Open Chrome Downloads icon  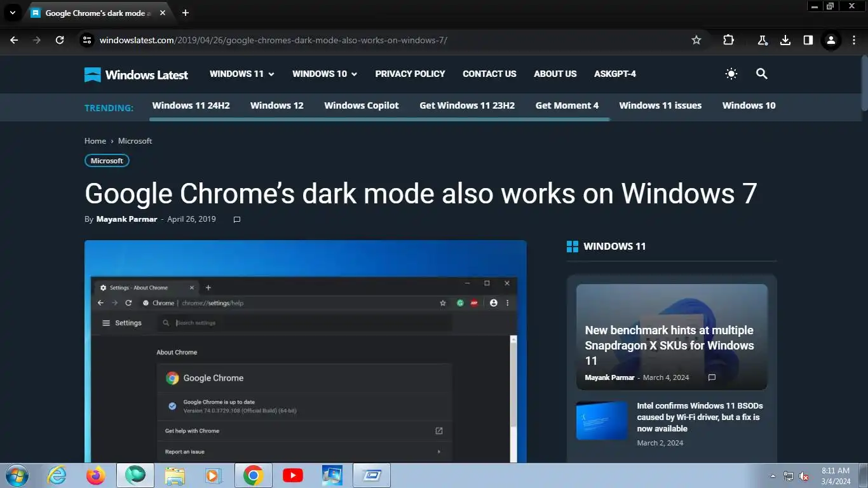785,40
